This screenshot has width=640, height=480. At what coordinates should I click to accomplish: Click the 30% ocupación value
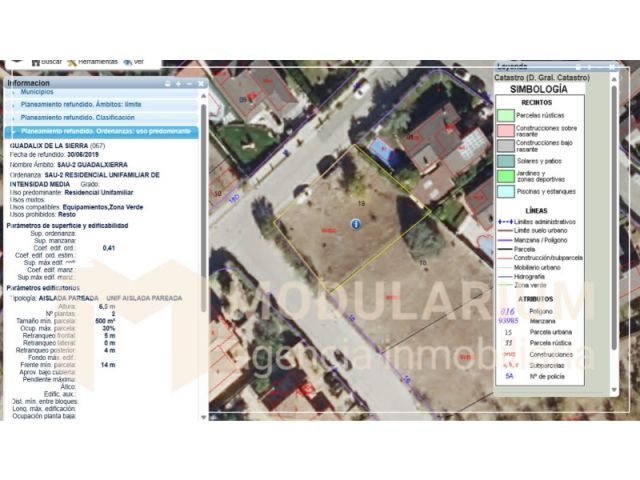(109, 329)
